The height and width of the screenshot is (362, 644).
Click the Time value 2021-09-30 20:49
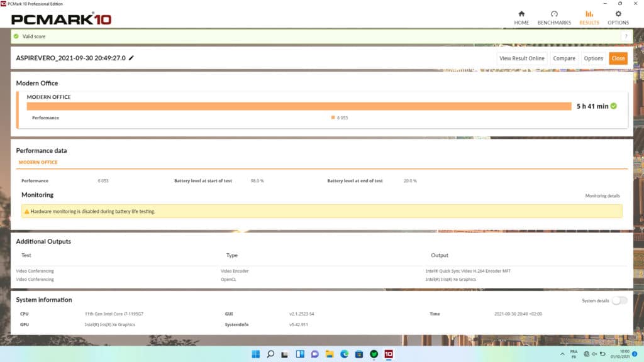[518, 314]
